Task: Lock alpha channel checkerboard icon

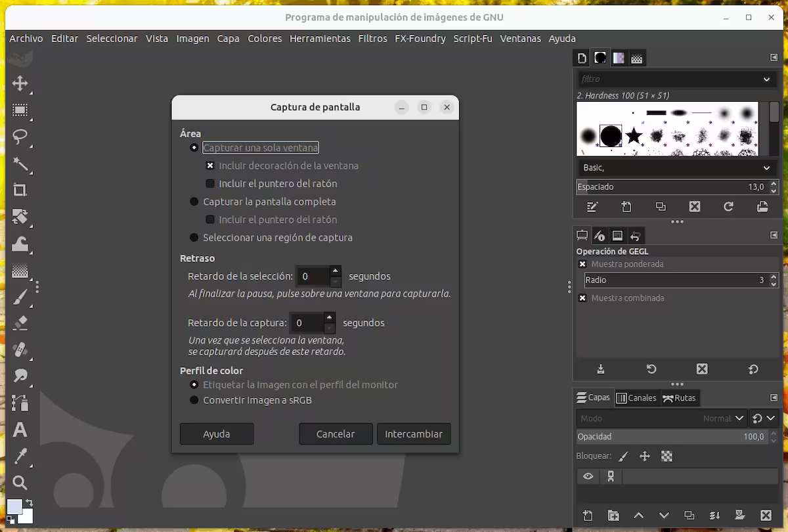Action: (x=667, y=456)
